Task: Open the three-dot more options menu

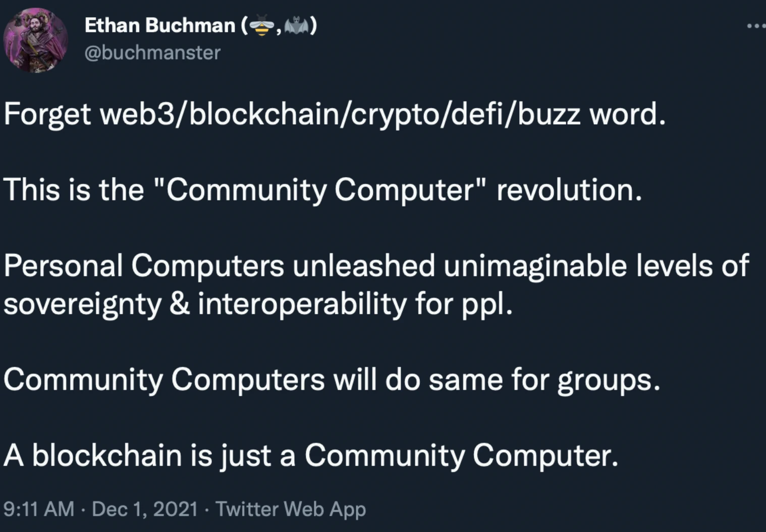Action: pos(757,25)
